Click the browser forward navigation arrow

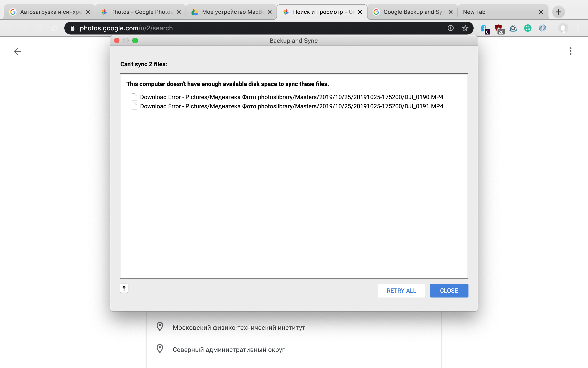click(x=25, y=28)
